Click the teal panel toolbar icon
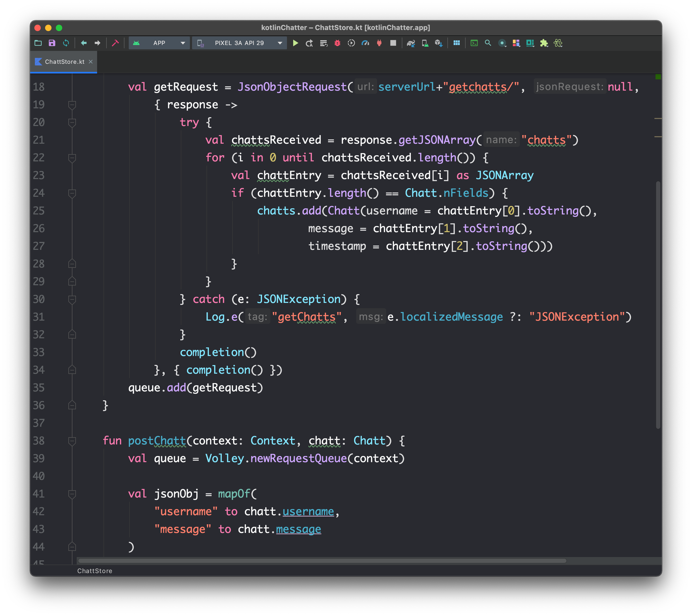This screenshot has height=616, width=692. 530,43
